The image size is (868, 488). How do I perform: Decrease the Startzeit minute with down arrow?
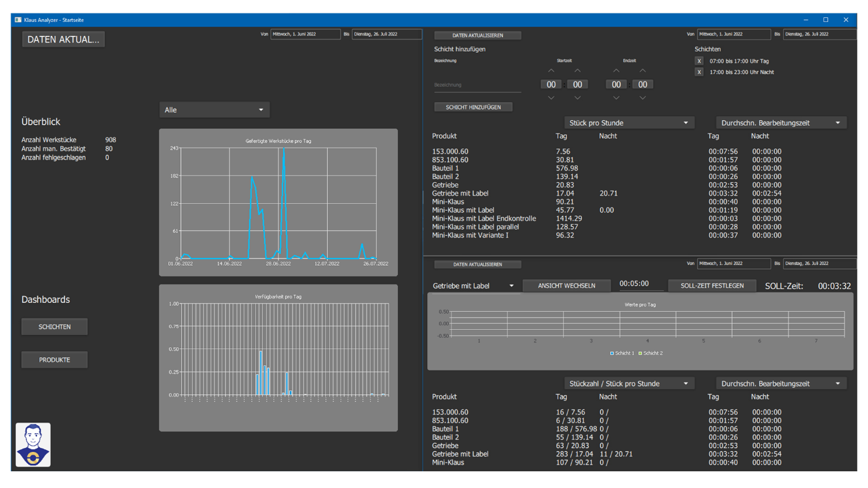coord(578,98)
